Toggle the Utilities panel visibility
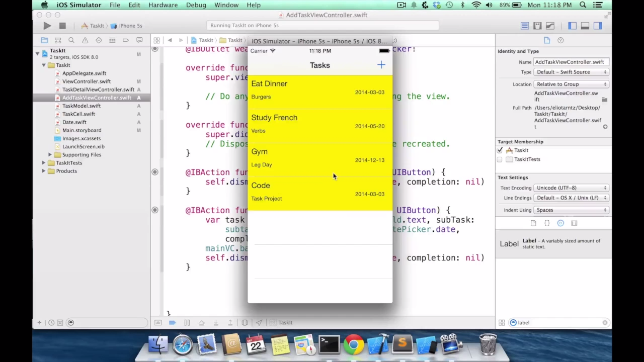Image resolution: width=644 pixels, height=362 pixels. pos(598,26)
